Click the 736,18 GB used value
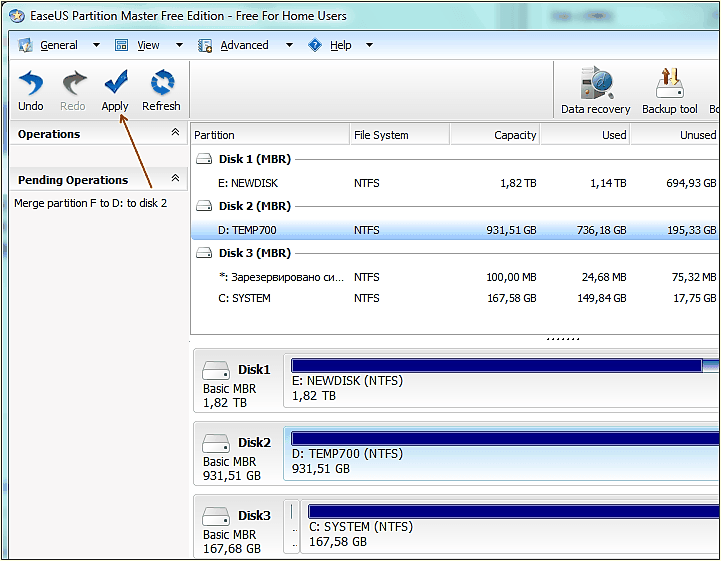The image size is (721, 561). click(x=601, y=230)
